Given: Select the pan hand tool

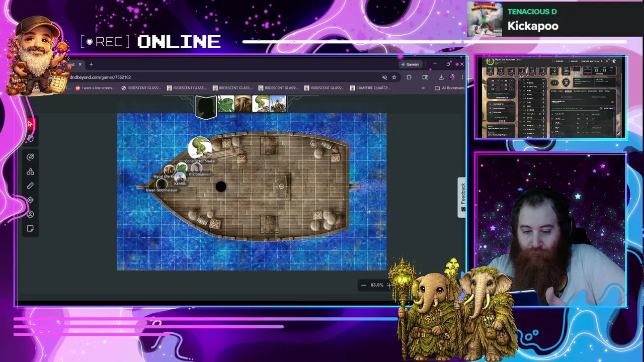Looking at the screenshot, I should click(x=30, y=138).
